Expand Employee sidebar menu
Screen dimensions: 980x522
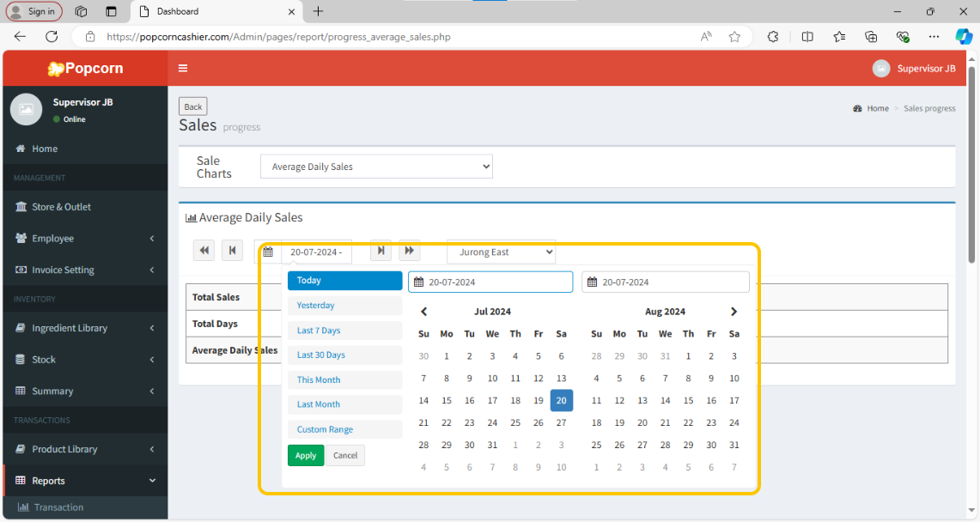coord(85,239)
